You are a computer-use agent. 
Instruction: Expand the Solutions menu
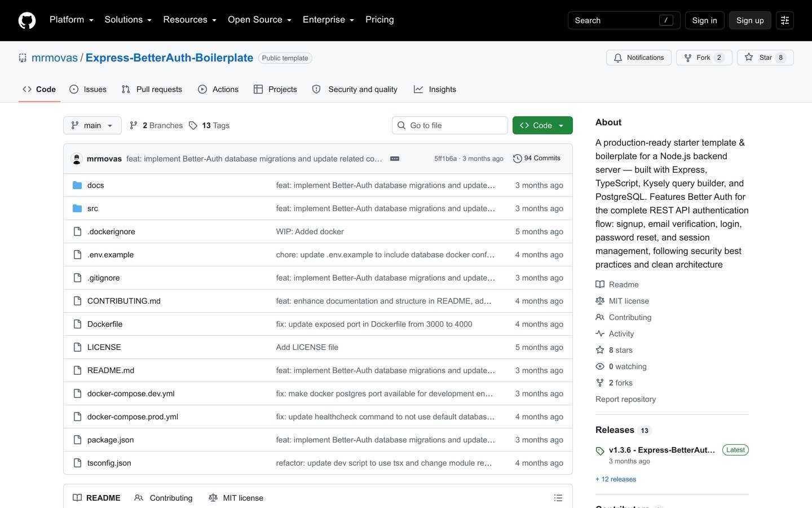pos(128,20)
